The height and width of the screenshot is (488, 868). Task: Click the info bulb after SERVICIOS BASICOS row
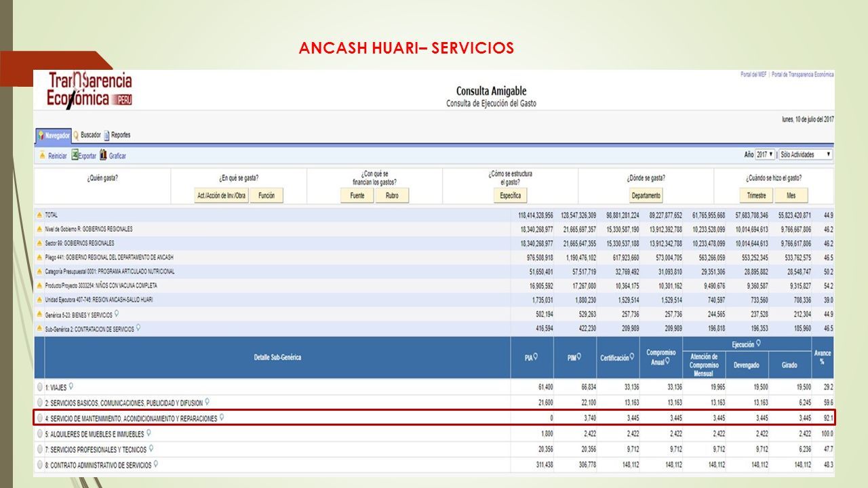pos(207,402)
